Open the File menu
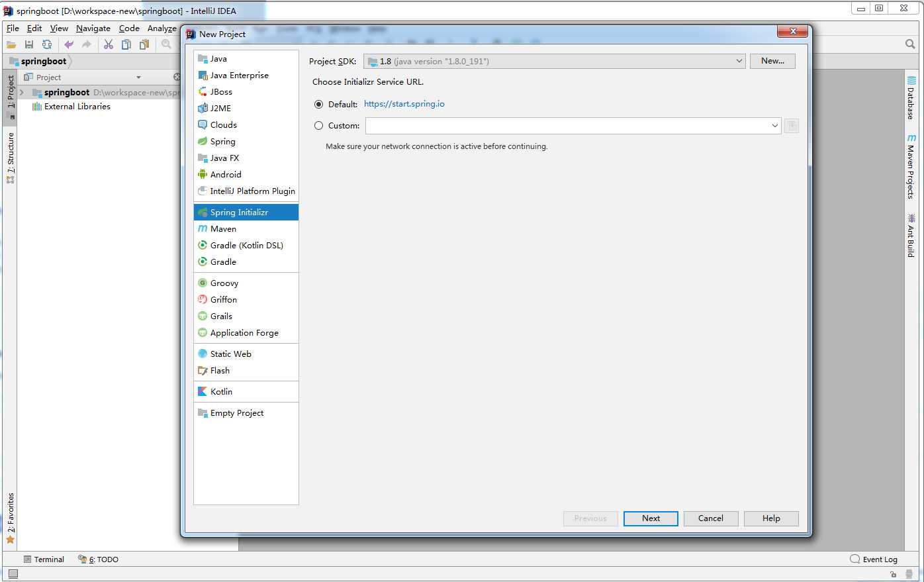Viewport: 924px width, 582px height. point(13,28)
